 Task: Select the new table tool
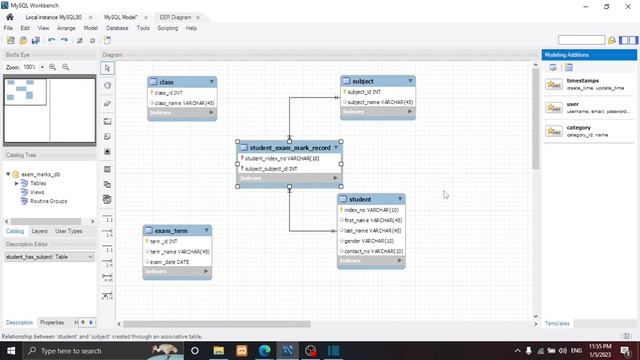point(107,169)
